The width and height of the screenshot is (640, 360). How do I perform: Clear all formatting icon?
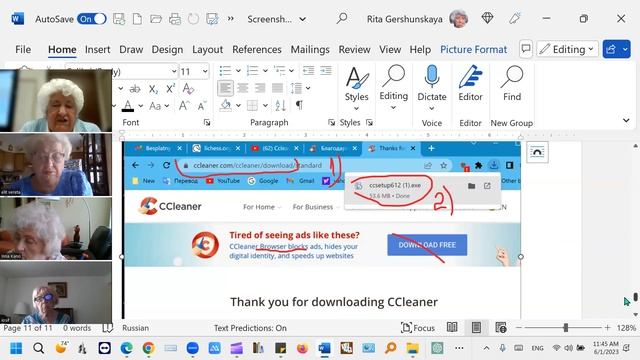pos(188,89)
